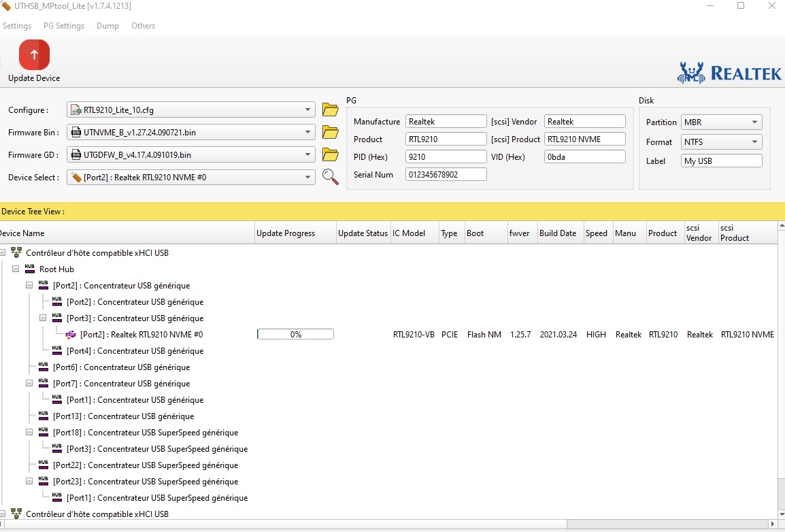The height and width of the screenshot is (532, 785).
Task: Click the Build Date column header
Action: click(x=561, y=233)
